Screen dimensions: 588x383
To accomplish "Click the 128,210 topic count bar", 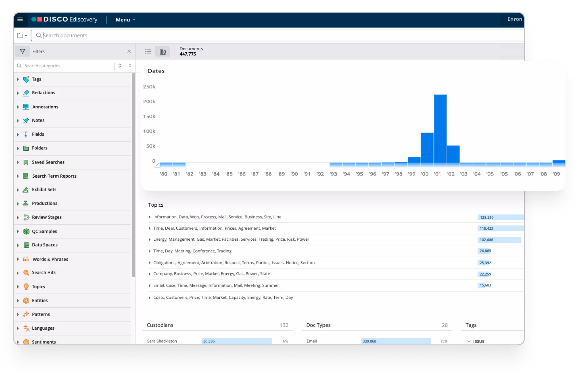I will click(x=500, y=217).
